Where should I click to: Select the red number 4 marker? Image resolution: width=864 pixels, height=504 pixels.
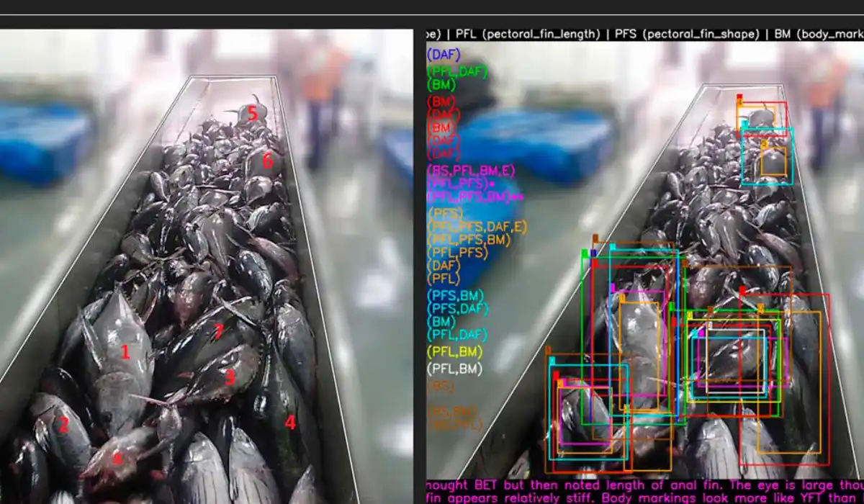290,423
